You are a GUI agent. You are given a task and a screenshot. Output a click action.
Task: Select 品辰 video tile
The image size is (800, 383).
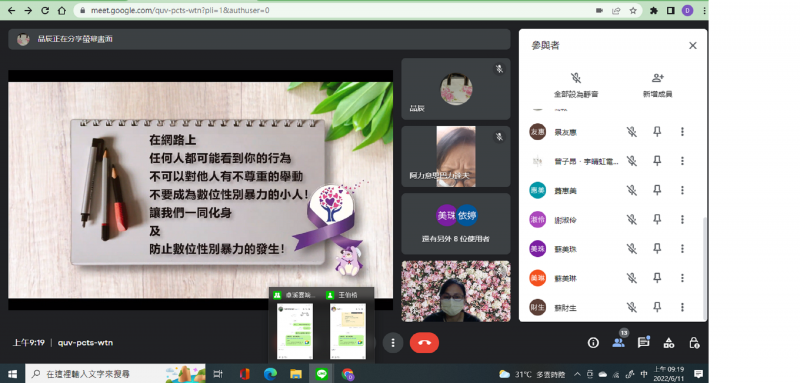(x=456, y=89)
